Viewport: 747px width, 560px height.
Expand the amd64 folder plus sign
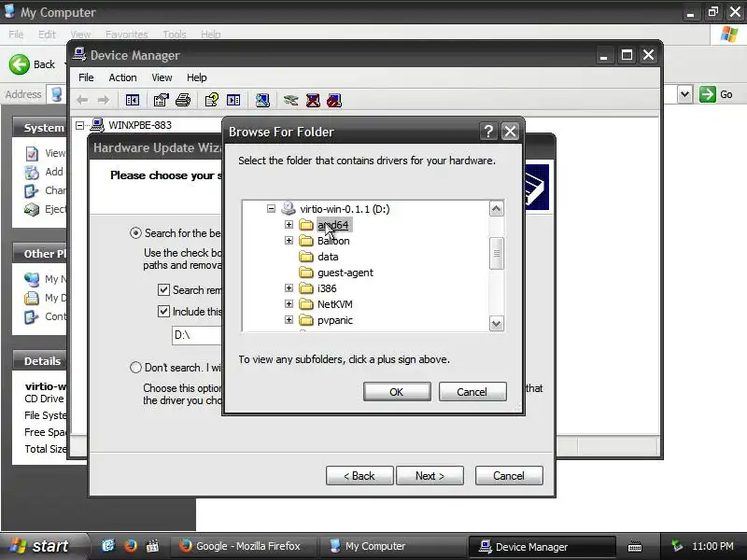289,224
